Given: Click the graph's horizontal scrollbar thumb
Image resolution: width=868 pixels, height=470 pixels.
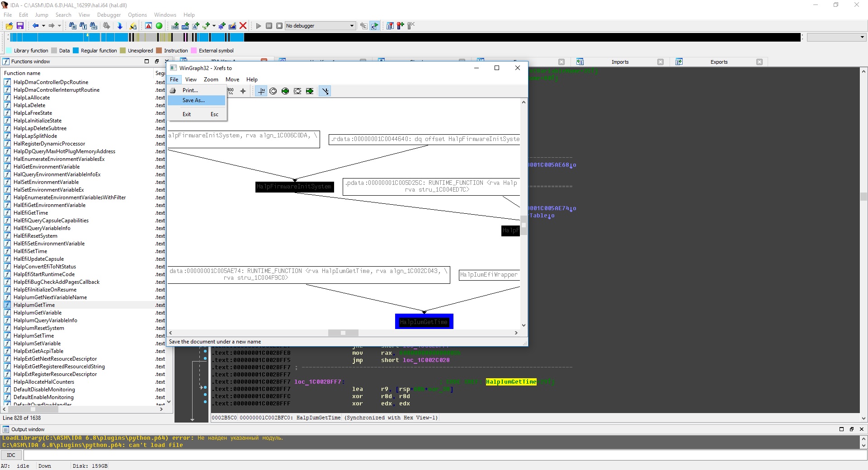Looking at the screenshot, I should pos(343,333).
